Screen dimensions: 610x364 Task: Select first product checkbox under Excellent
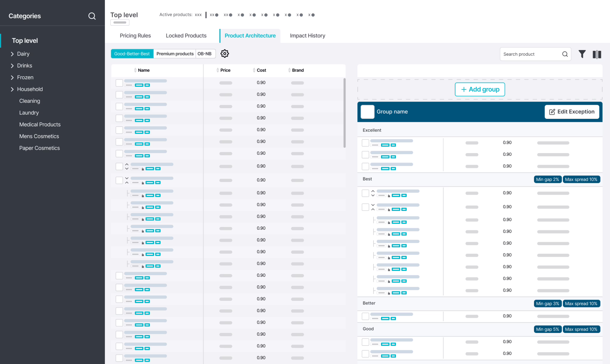(x=365, y=143)
